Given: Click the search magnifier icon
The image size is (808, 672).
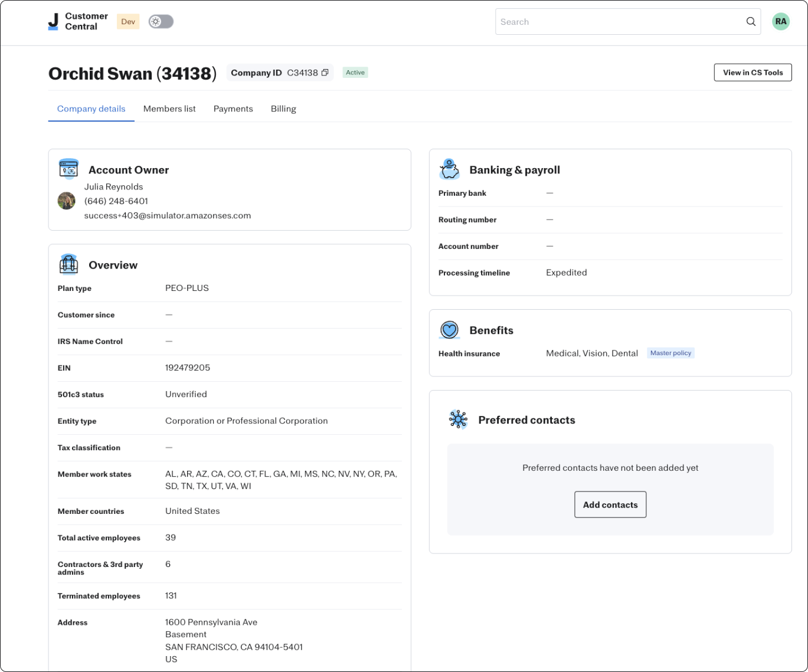Looking at the screenshot, I should pyautogui.click(x=751, y=22).
